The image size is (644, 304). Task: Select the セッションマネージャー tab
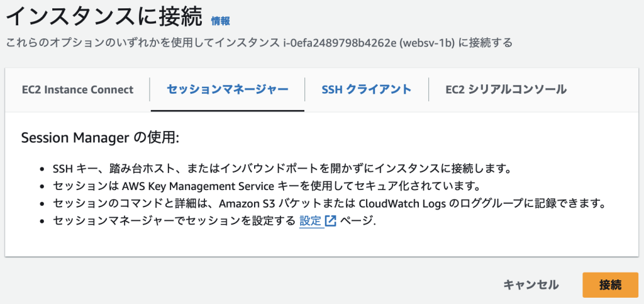pos(228,89)
